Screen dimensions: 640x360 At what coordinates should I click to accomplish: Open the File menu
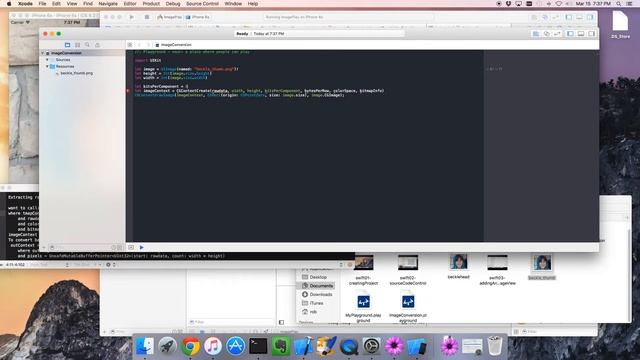click(42, 4)
